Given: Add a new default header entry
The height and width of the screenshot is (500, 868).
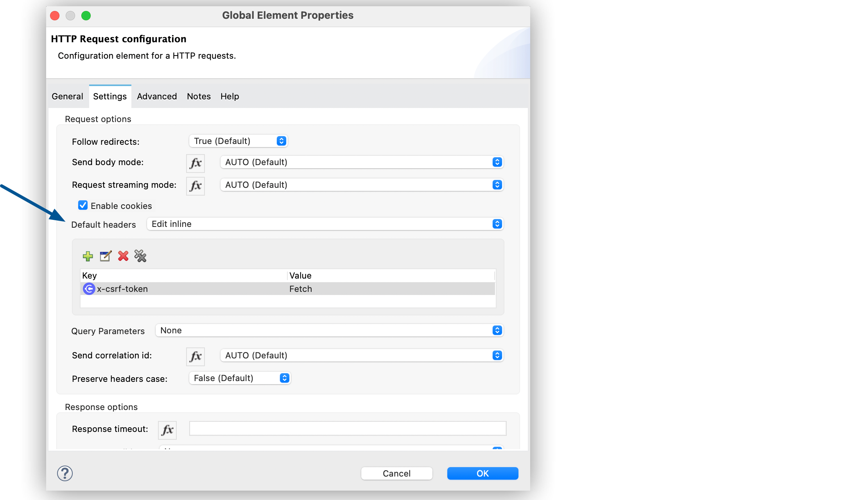Looking at the screenshot, I should [x=88, y=256].
